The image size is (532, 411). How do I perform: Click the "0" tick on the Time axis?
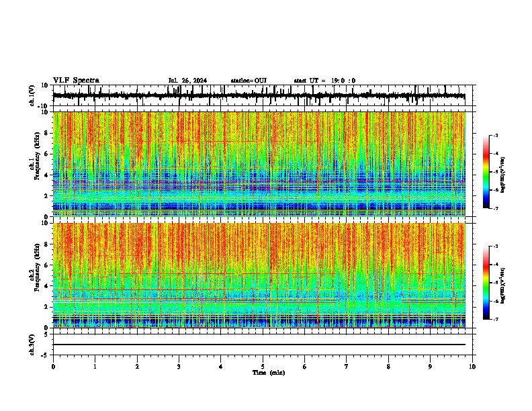53,367
